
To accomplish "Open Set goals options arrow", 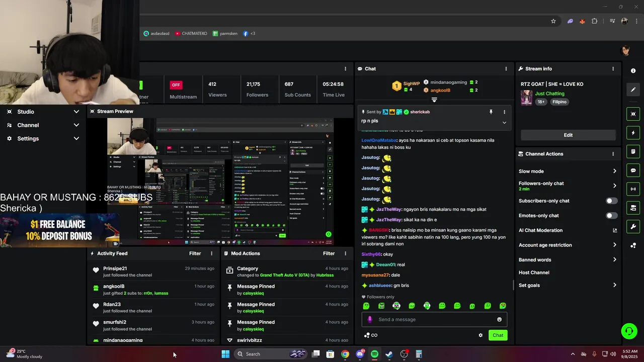I will point(614,285).
